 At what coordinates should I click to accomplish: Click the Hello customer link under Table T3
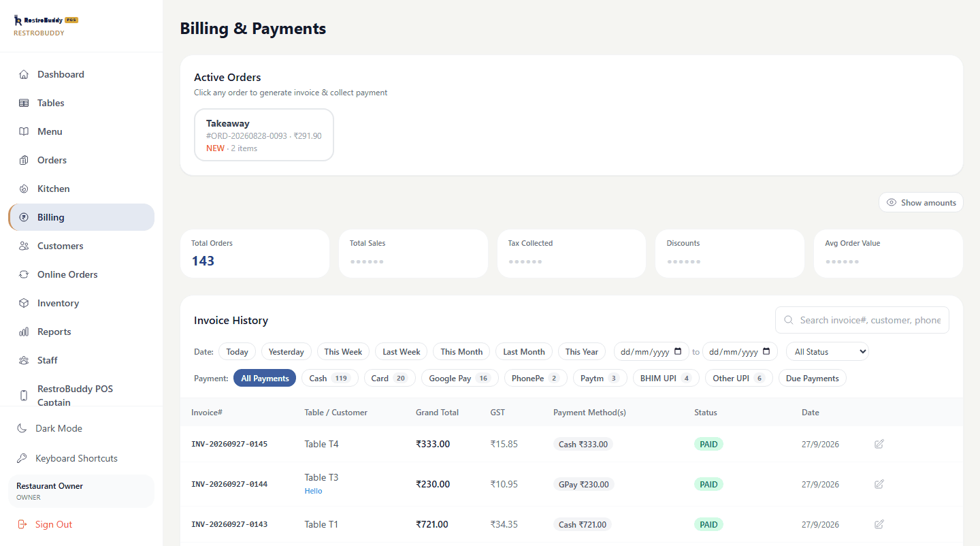click(313, 491)
